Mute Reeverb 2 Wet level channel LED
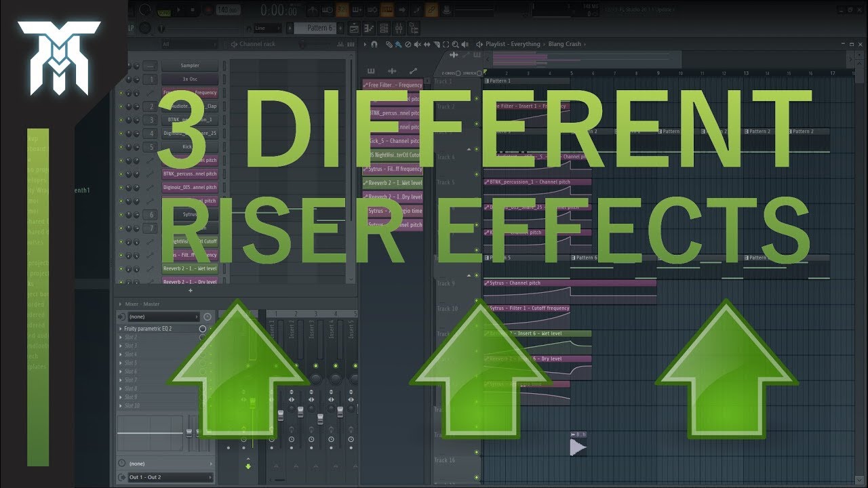 [121, 268]
